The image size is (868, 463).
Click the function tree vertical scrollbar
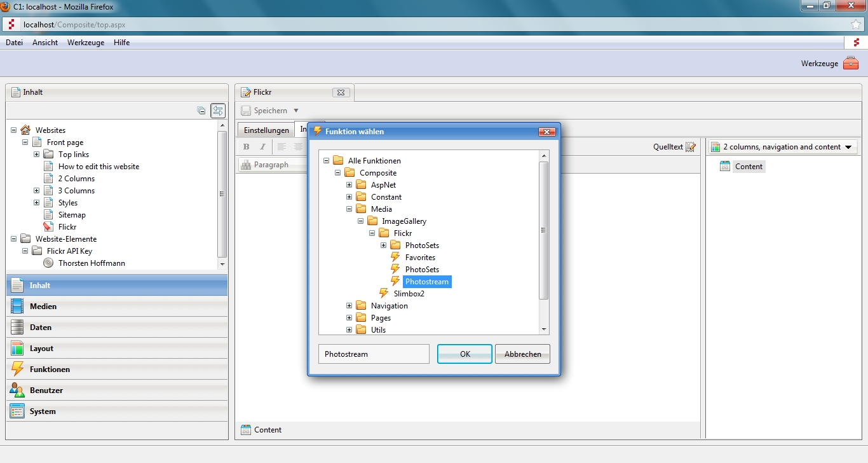[543, 230]
